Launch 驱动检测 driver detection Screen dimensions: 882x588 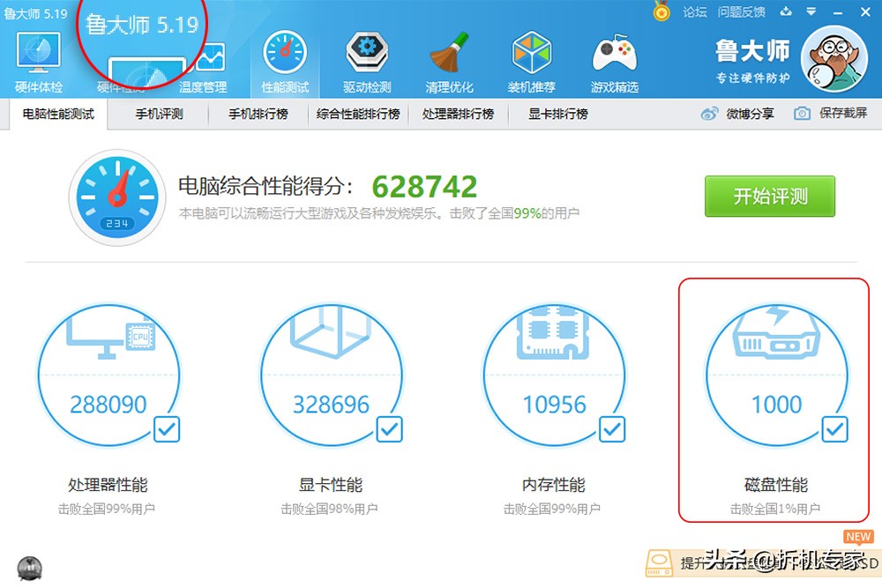(x=366, y=53)
